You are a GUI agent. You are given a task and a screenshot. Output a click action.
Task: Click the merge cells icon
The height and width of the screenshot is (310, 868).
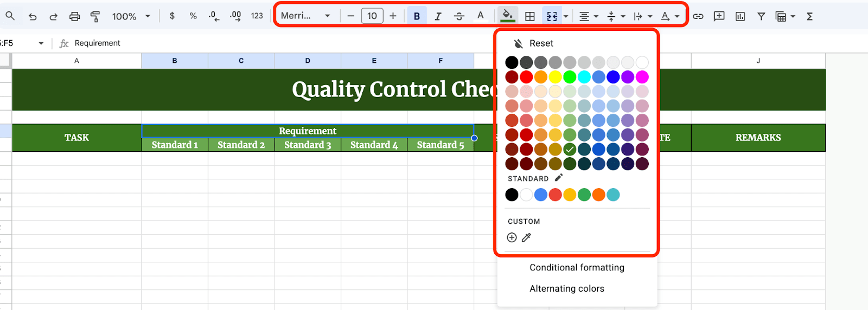552,16
